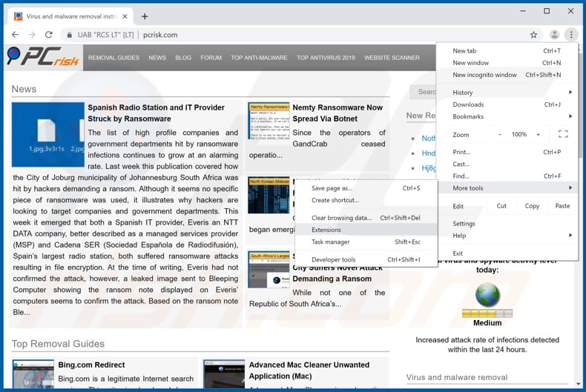Screen dimensions: 586x392
Task: Click Cut in the Edit row
Action: [501, 206]
